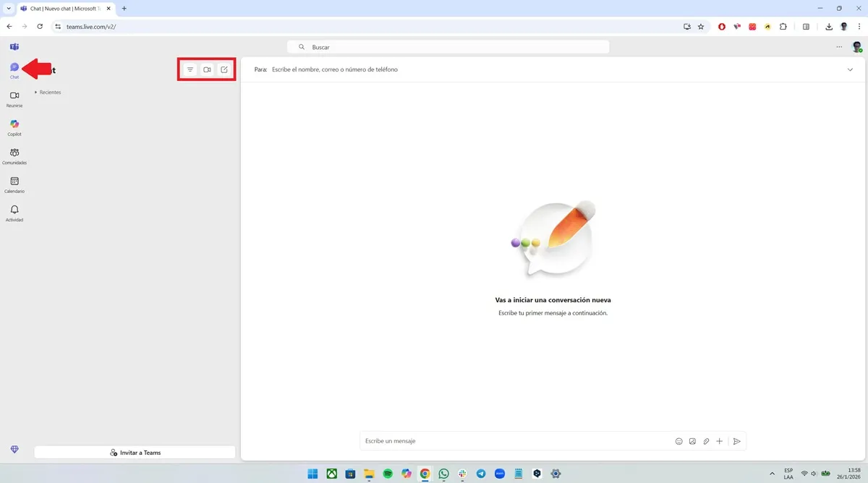This screenshot has width=868, height=483.
Task: Open Chrome three-dot menu
Action: 859,27
